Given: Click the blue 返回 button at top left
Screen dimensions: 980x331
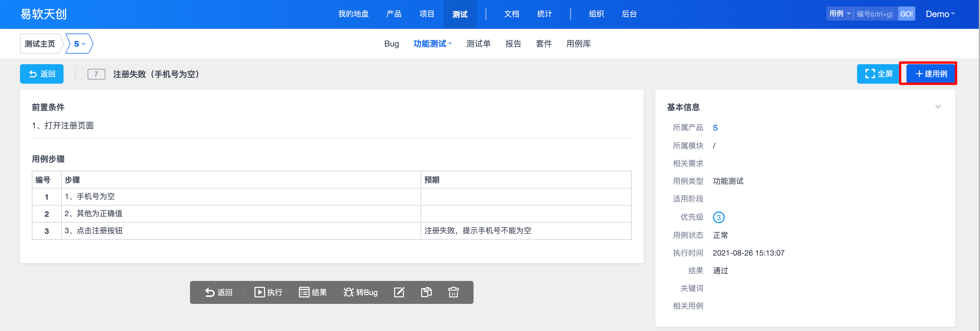Looking at the screenshot, I should click(x=42, y=74).
